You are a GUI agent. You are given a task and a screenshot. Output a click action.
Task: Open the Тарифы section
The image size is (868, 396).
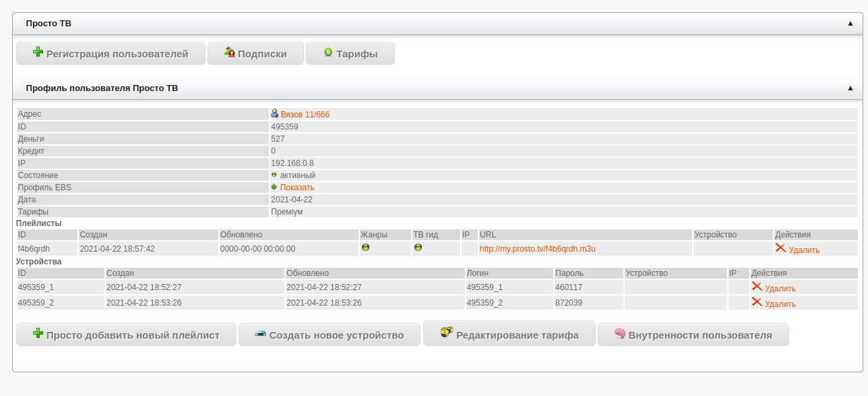(350, 54)
